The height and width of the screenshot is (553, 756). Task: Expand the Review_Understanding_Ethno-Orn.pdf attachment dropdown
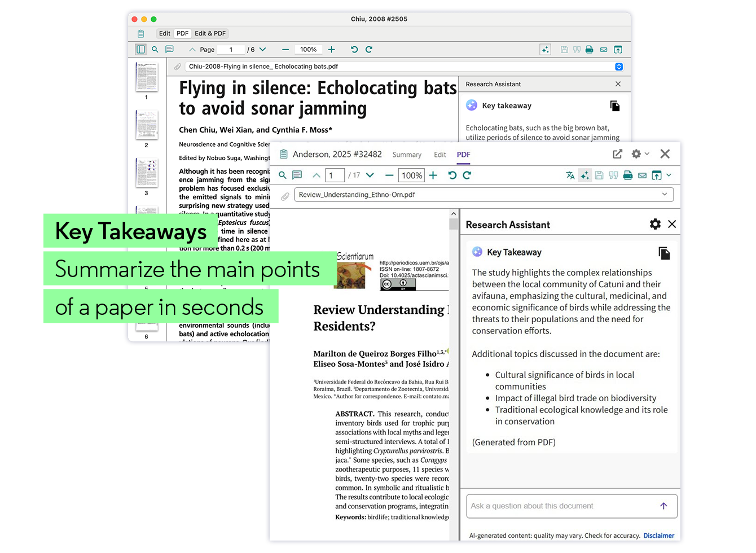[x=665, y=194]
